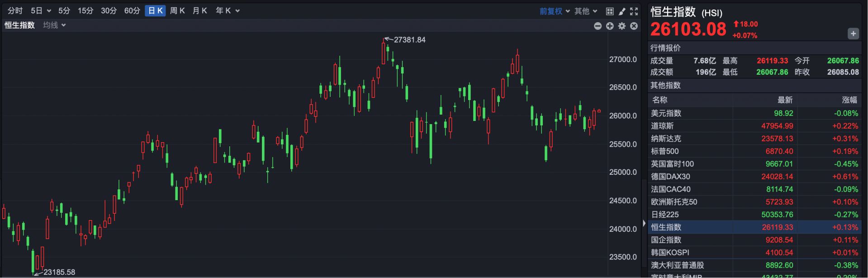Viewport: 868px width, 278px height.
Task: Collapse the right panel arrow handle
Action: pos(644,223)
